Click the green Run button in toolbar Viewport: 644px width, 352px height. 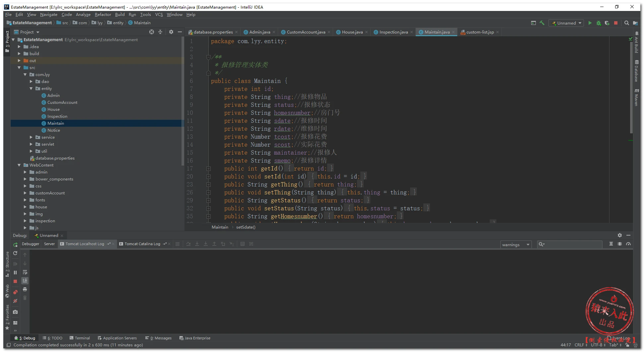tap(590, 23)
